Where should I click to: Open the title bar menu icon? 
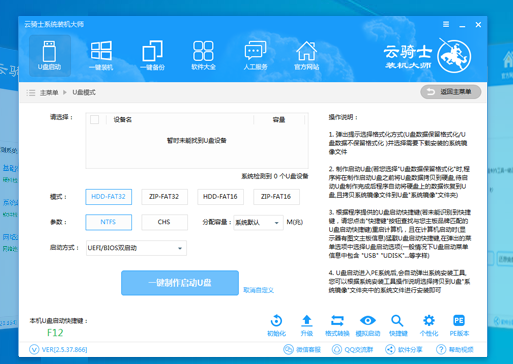pos(446,24)
